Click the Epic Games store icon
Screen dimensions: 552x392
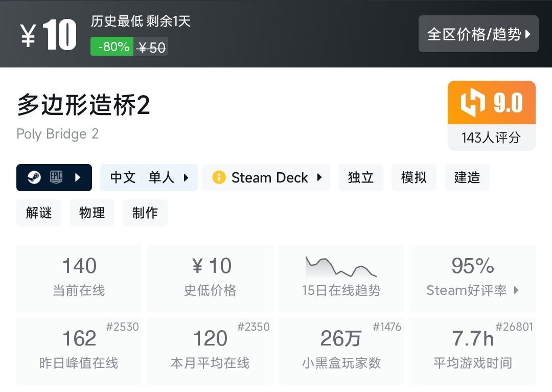point(56,177)
